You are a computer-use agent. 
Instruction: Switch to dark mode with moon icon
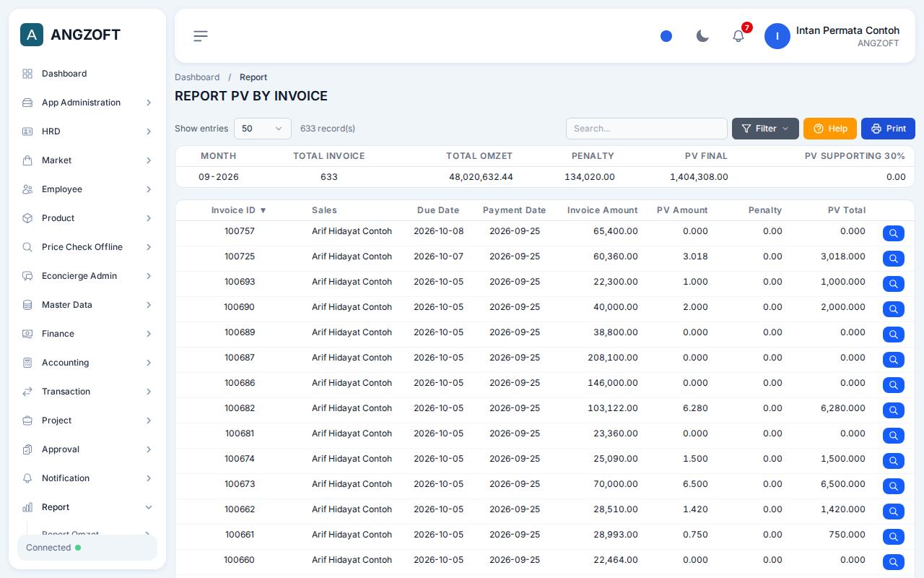(x=702, y=36)
